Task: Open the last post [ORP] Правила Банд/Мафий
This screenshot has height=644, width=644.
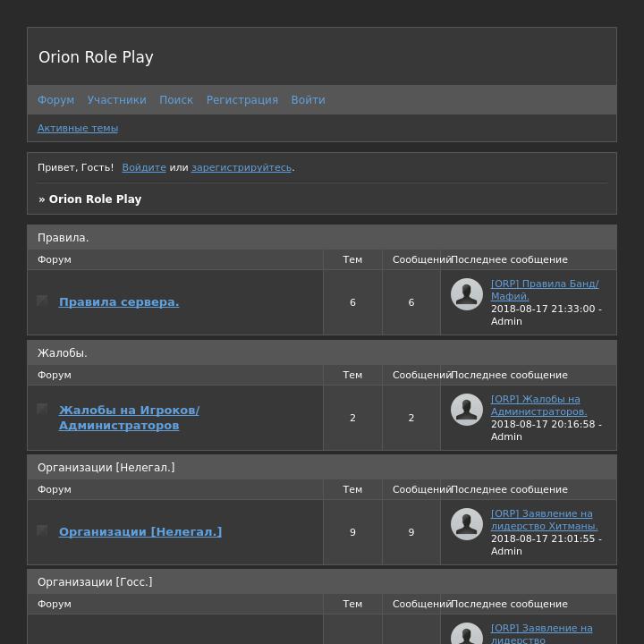Action: 544,290
